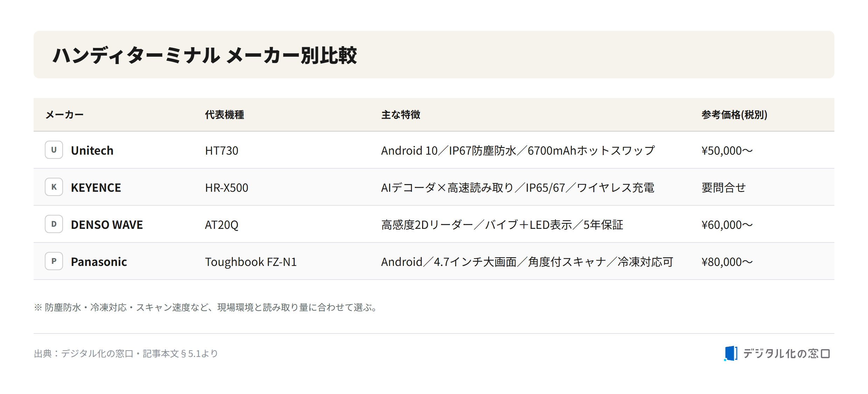Screen dimensions: 868x394
Task: Click the DENSO WAVE manufacturer name
Action: click(x=107, y=225)
